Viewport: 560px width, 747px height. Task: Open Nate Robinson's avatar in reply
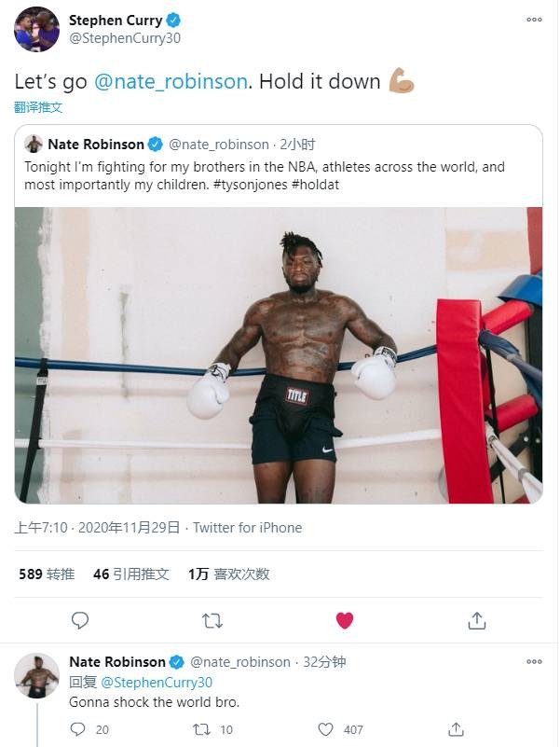coord(36,675)
